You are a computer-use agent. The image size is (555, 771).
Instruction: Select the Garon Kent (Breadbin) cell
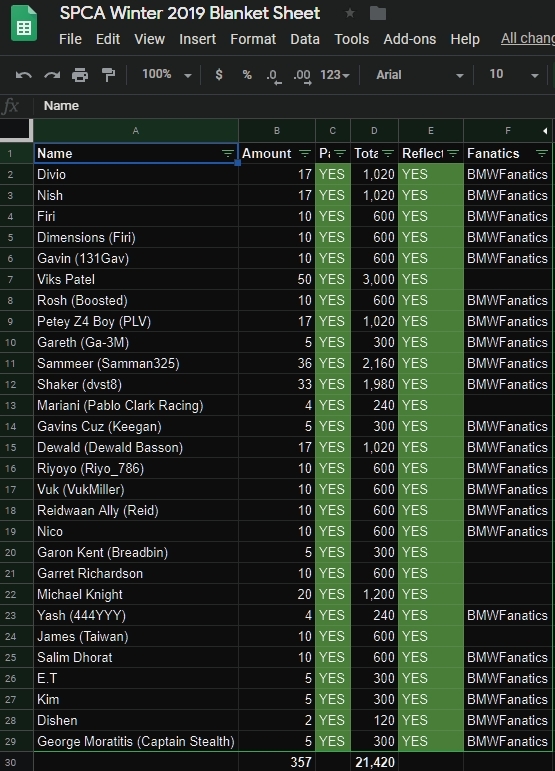136,552
